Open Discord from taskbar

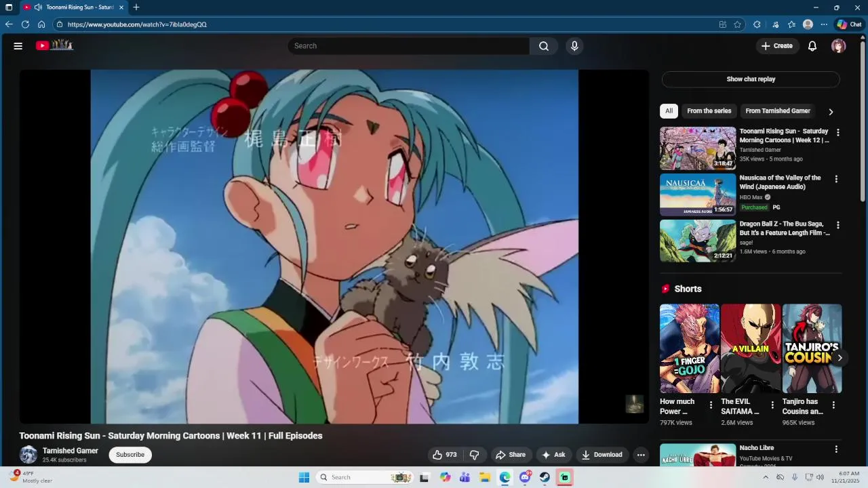coord(525,477)
